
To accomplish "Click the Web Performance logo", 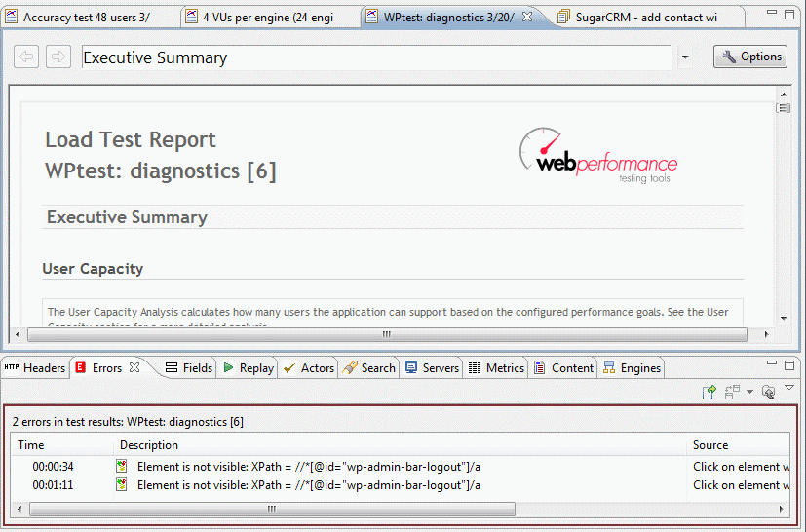I will (597, 156).
